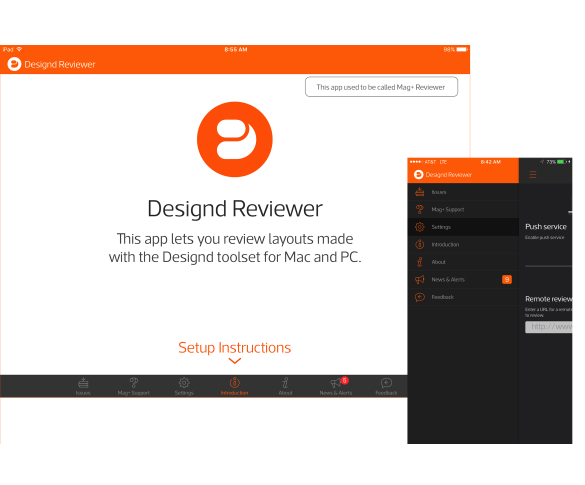Click the About info icon in iPhone sidebar
This screenshot has height=485, width=585.
[x=420, y=262]
